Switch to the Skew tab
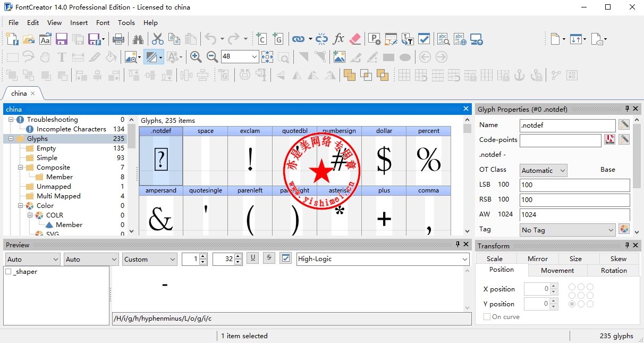The image size is (644, 343). [x=618, y=258]
